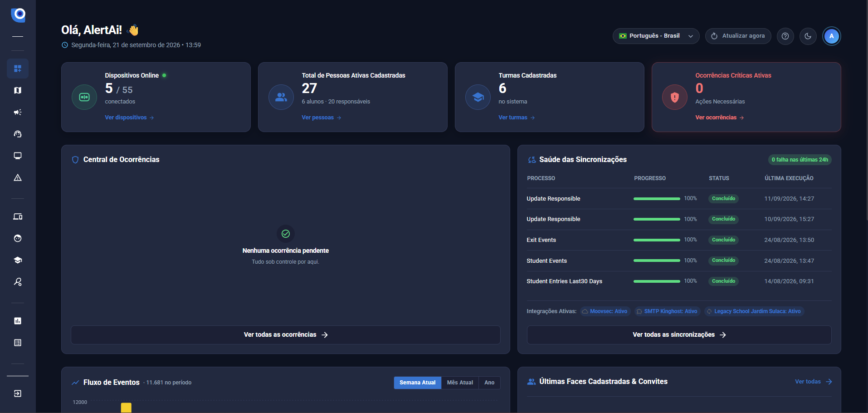
Task: Open the user avatar A menu
Action: coord(831,36)
